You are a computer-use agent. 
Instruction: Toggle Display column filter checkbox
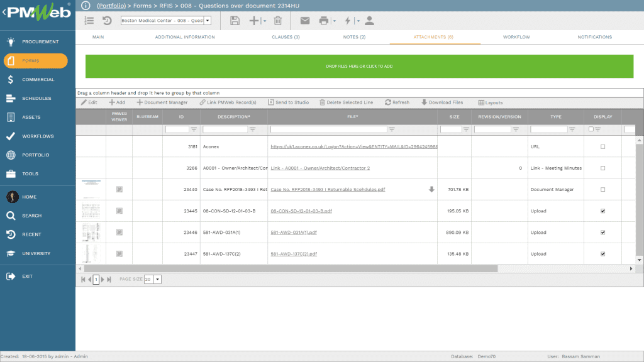(x=591, y=129)
